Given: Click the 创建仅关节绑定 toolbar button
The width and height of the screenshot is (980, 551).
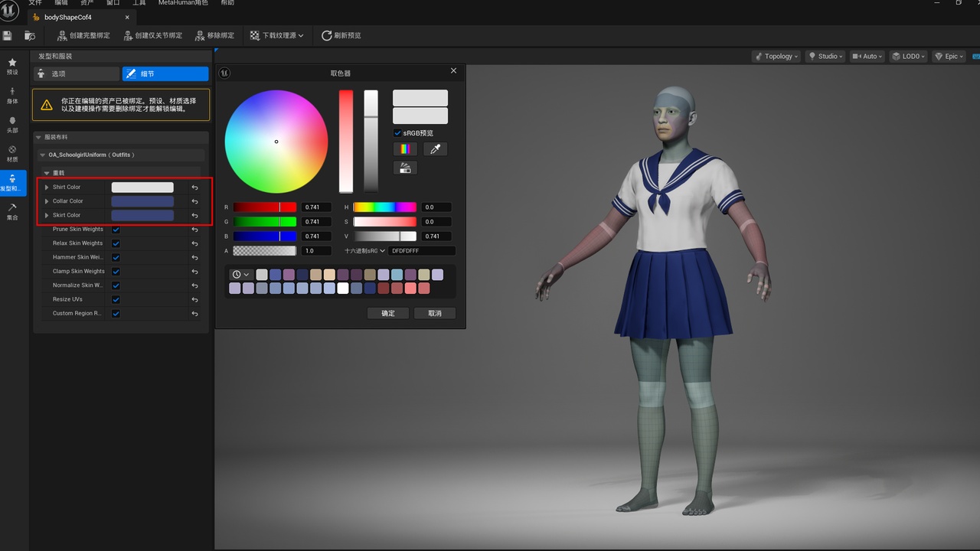Looking at the screenshot, I should (x=152, y=35).
